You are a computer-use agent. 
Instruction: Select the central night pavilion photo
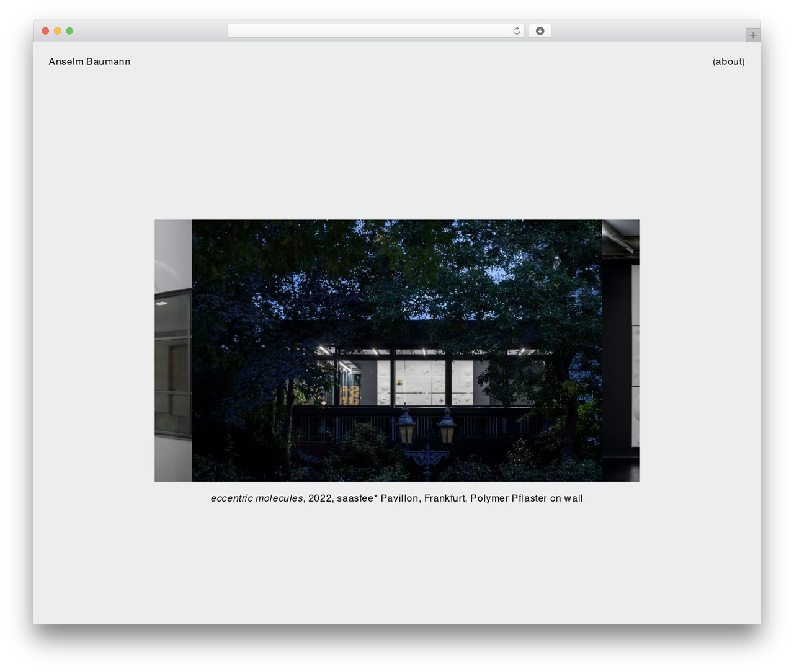(397, 350)
